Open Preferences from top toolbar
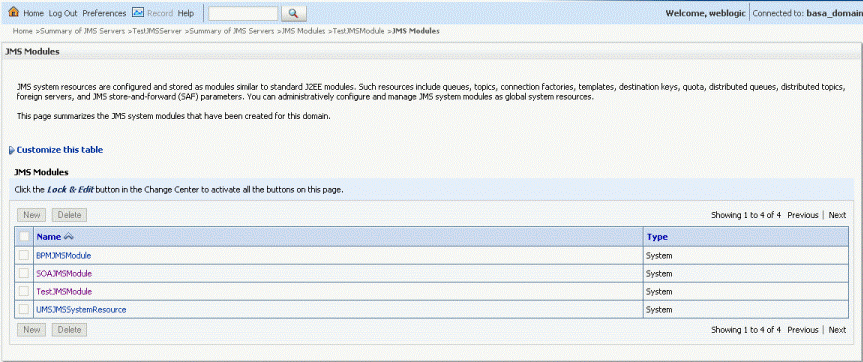863x362 pixels. click(104, 13)
